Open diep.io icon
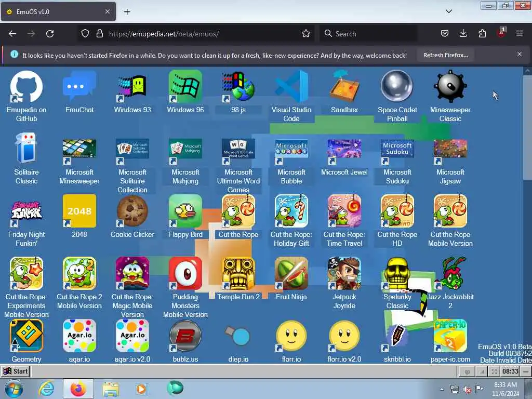532x399 pixels. [238, 336]
